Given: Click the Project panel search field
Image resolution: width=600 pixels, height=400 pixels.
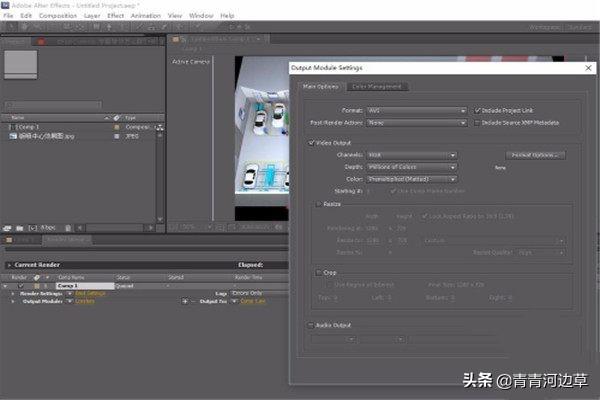Looking at the screenshot, I should [53, 104].
